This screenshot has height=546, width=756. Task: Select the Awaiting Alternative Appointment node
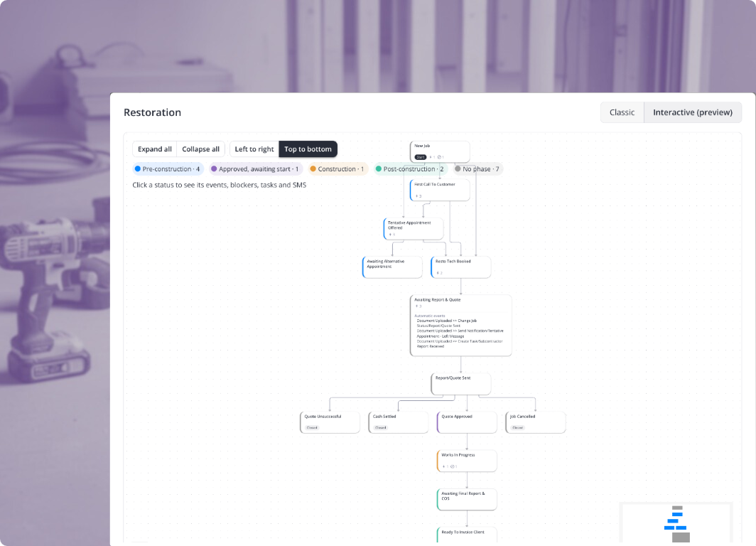tap(392, 267)
